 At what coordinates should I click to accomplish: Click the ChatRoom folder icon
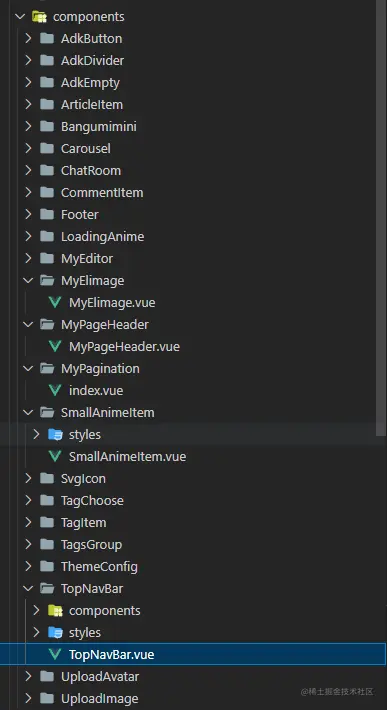coord(47,171)
